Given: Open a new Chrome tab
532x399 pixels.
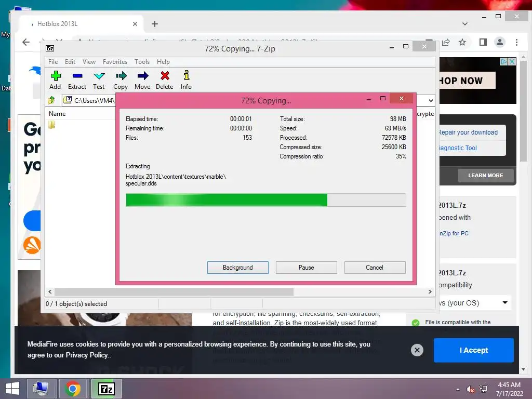Looking at the screenshot, I should click(x=155, y=24).
